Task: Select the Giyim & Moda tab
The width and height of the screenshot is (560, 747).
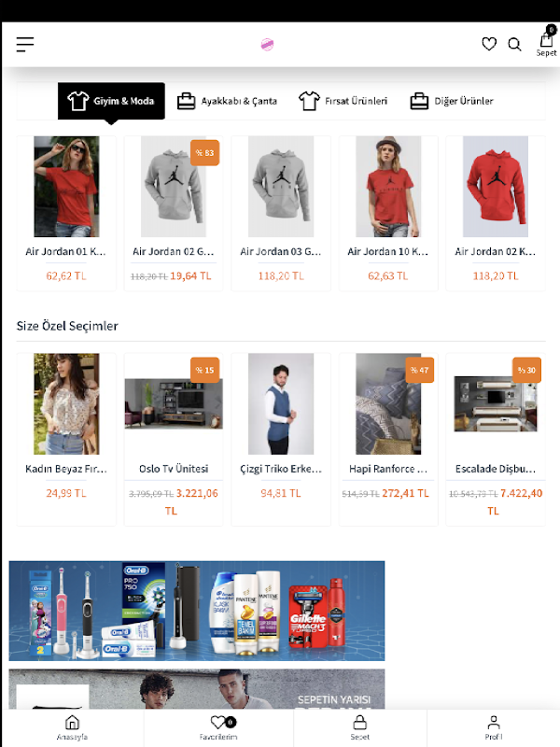Action: (111, 101)
